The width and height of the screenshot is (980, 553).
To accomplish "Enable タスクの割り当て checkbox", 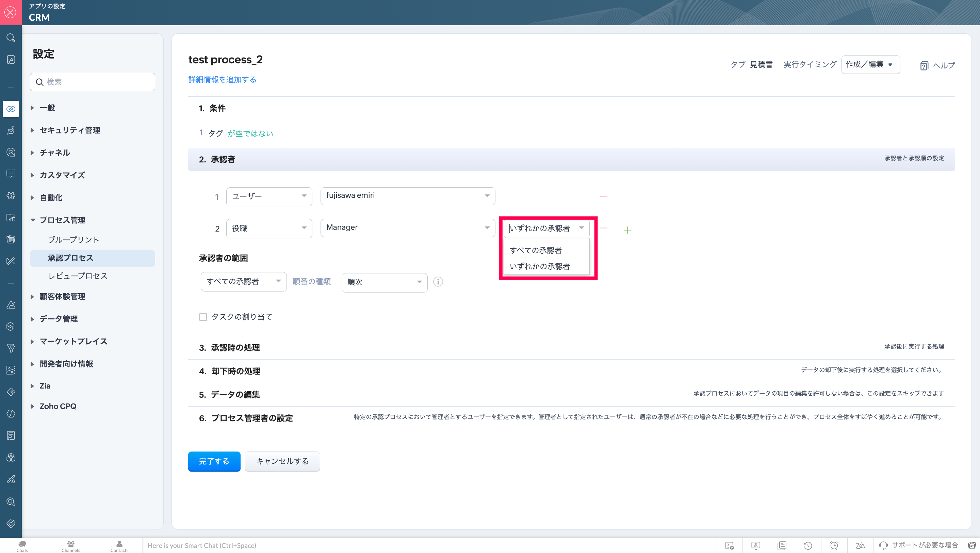I will tap(203, 317).
